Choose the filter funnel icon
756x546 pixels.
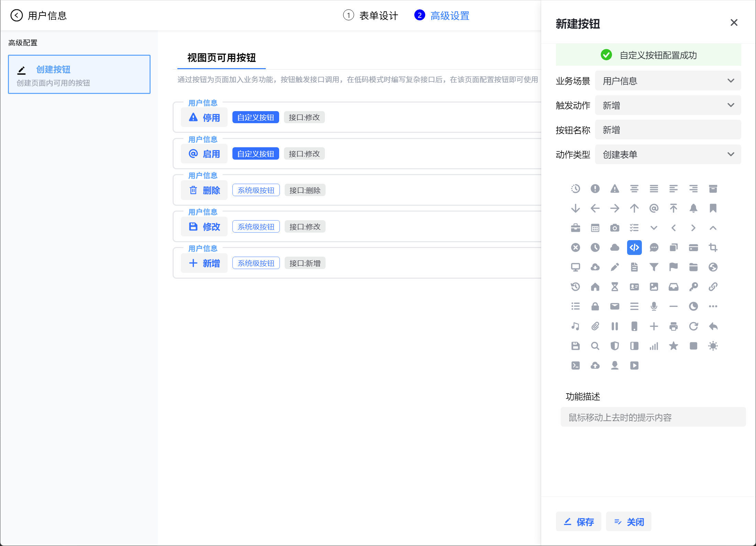[654, 267]
